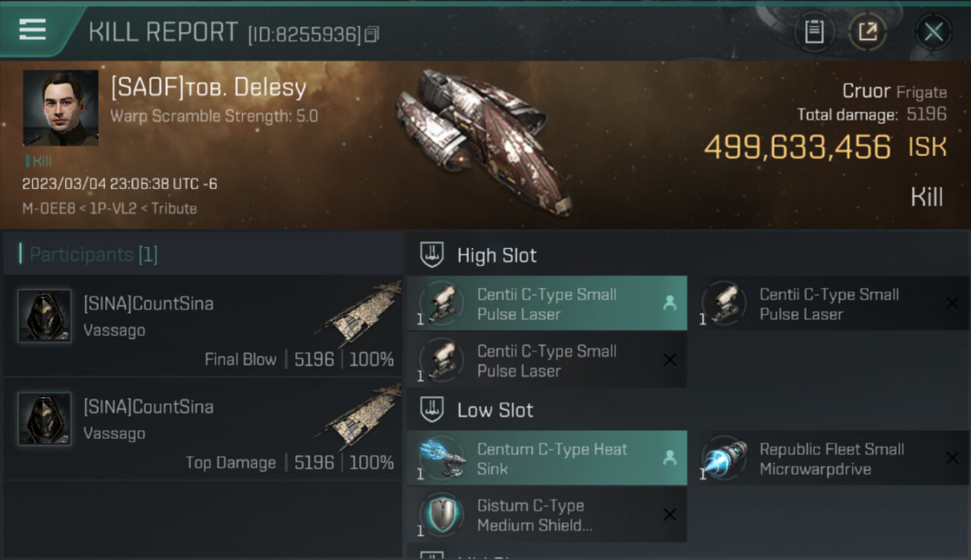Click X mark on Gistum Shield row
The height and width of the screenshot is (560, 971).
(x=669, y=514)
